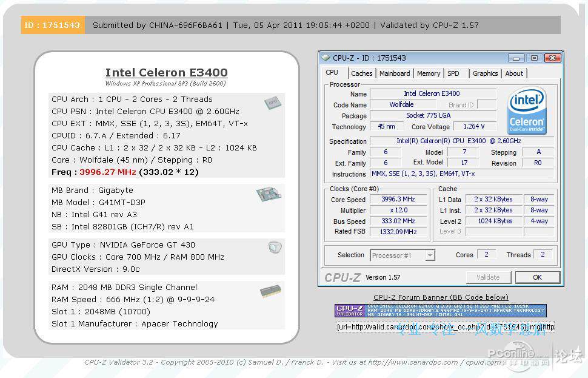Click the Stepping value A
This screenshot has width=588, height=378.
click(x=538, y=152)
